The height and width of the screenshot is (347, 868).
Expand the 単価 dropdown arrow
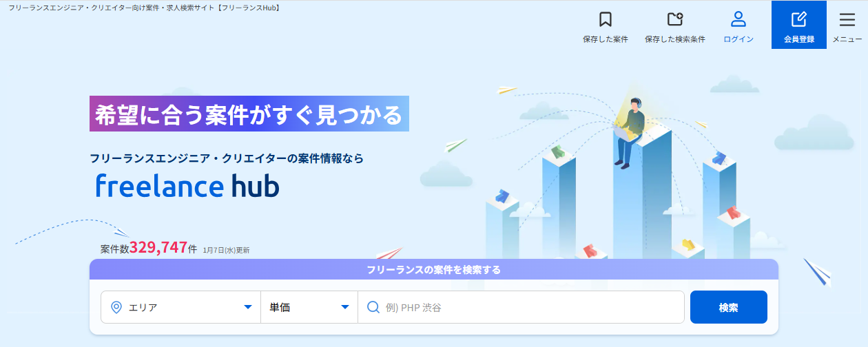[345, 307]
